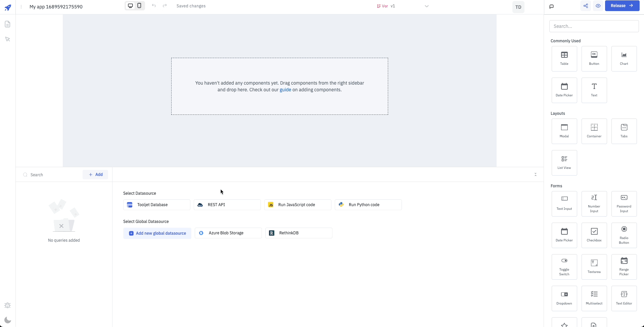Preview app with the eye icon
Screen dimensions: 644x327
(x=598, y=6)
